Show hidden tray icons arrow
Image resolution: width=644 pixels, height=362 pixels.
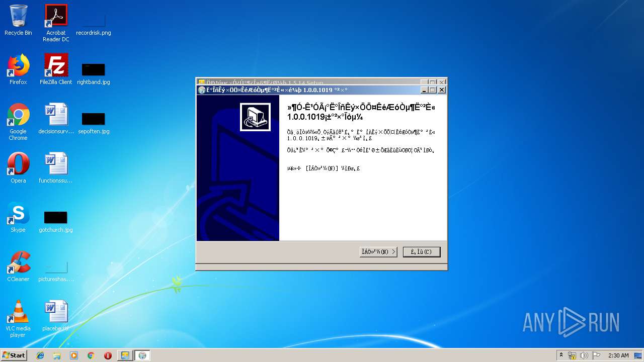(x=561, y=355)
